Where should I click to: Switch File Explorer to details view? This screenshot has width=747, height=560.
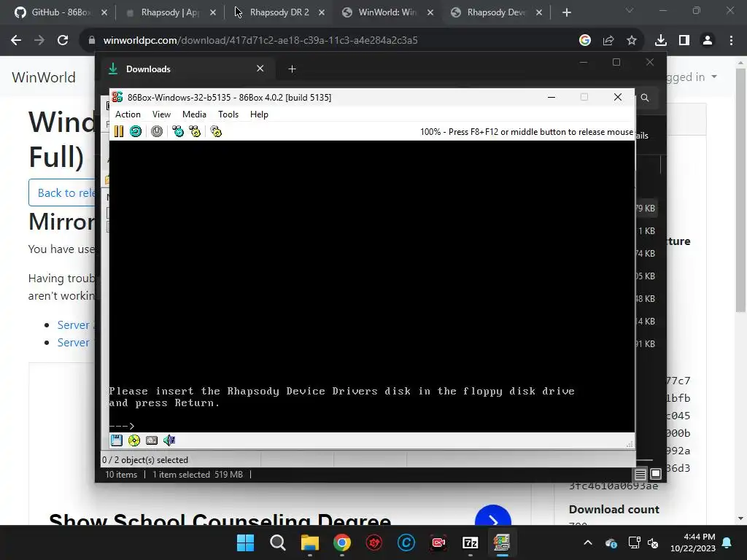coord(640,474)
